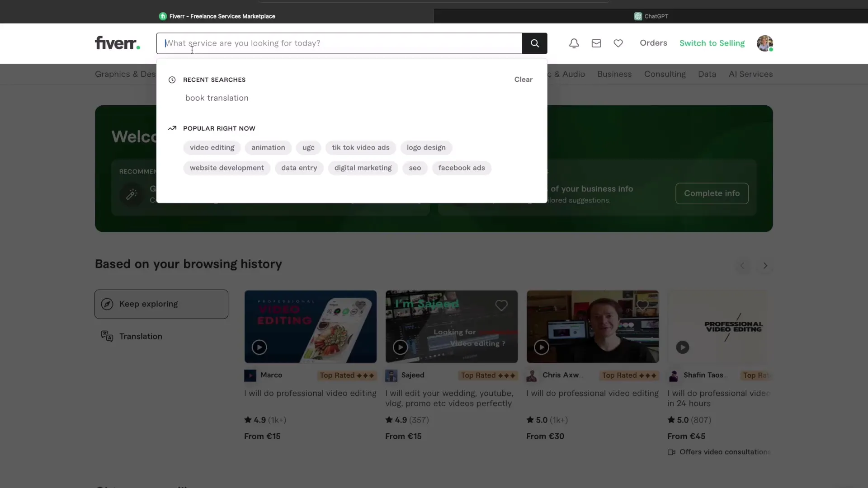The width and height of the screenshot is (868, 488).
Task: Save Sajeed's gig with heart icon
Action: pyautogui.click(x=501, y=305)
